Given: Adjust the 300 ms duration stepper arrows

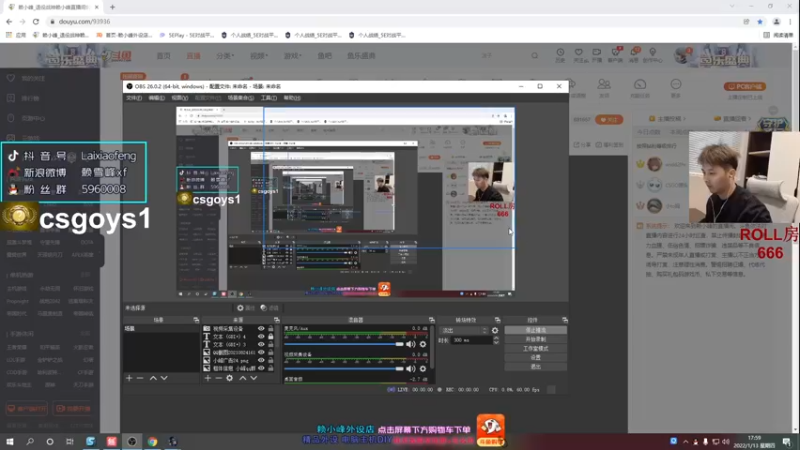Looking at the screenshot, I should coord(496,340).
